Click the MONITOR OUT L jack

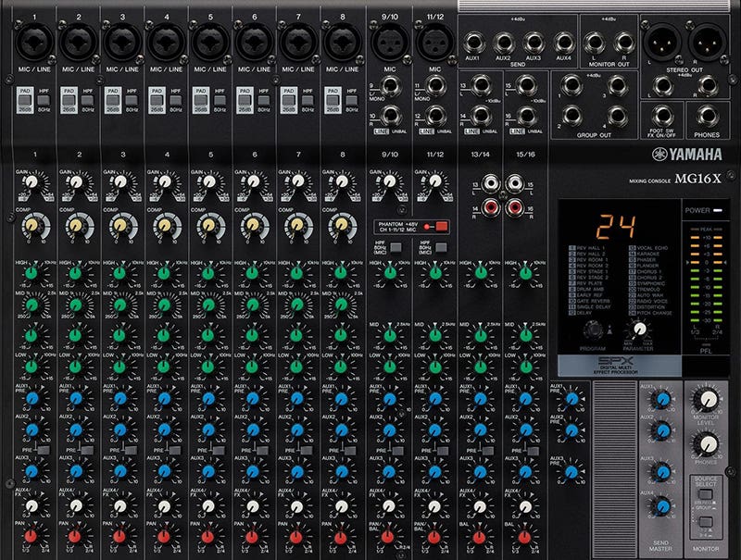click(595, 44)
